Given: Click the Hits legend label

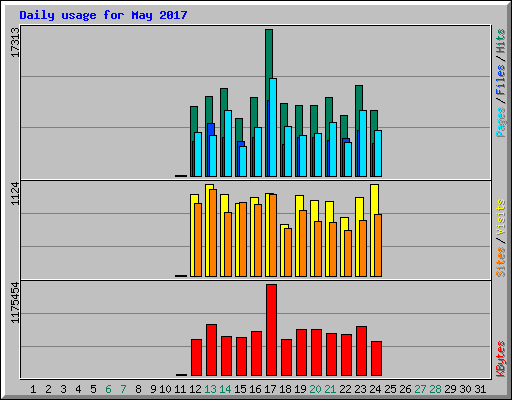Looking at the screenshot, I should (x=501, y=41).
